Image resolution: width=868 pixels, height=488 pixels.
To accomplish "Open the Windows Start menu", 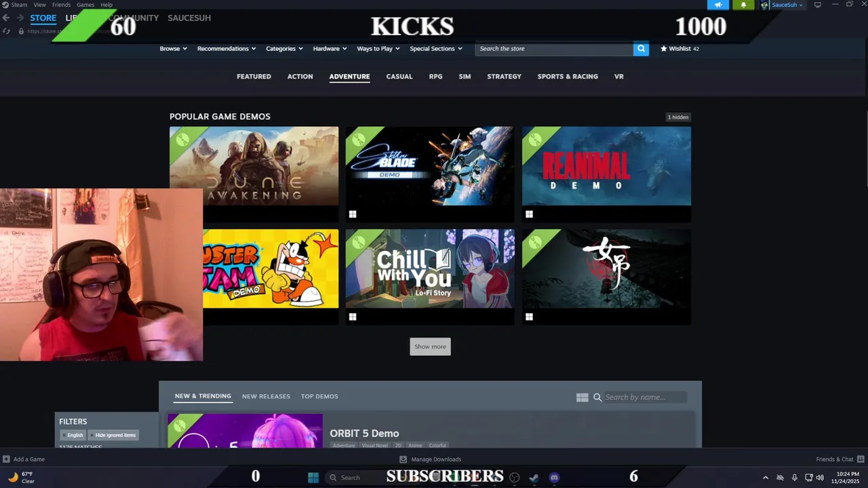I will (313, 477).
